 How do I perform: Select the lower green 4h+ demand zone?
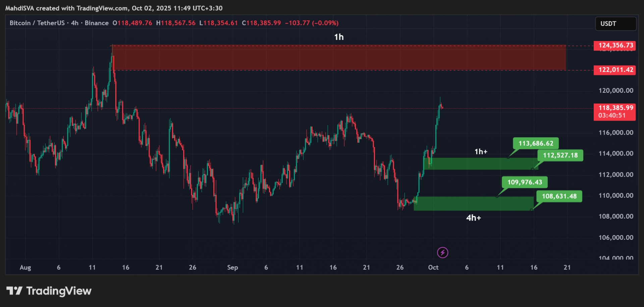click(x=473, y=204)
